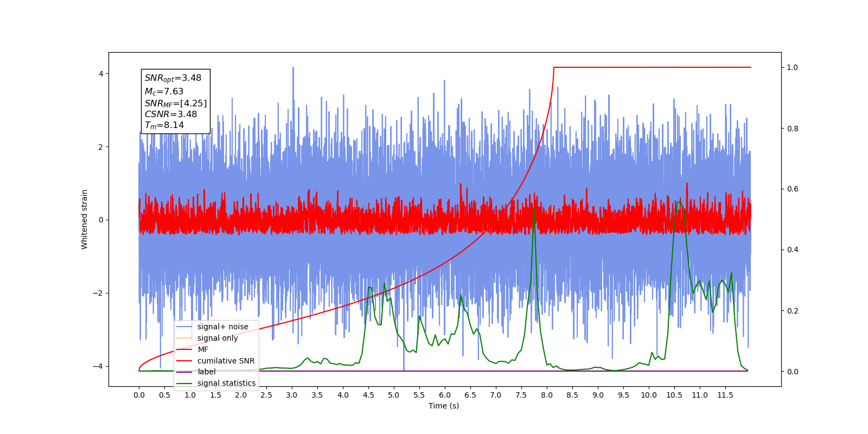This screenshot has height=434, width=868.
Task: Click the x-axis tick label 0.0
Action: click(139, 395)
